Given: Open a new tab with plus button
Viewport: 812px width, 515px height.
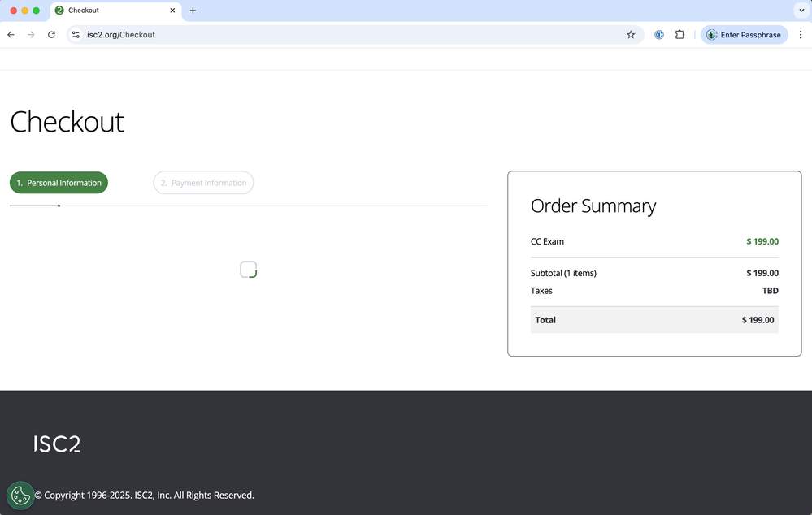Looking at the screenshot, I should (x=193, y=11).
